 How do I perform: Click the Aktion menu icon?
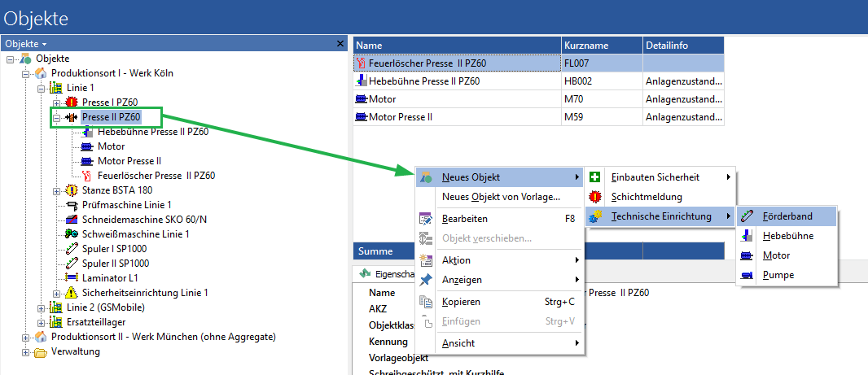pyautogui.click(x=426, y=260)
